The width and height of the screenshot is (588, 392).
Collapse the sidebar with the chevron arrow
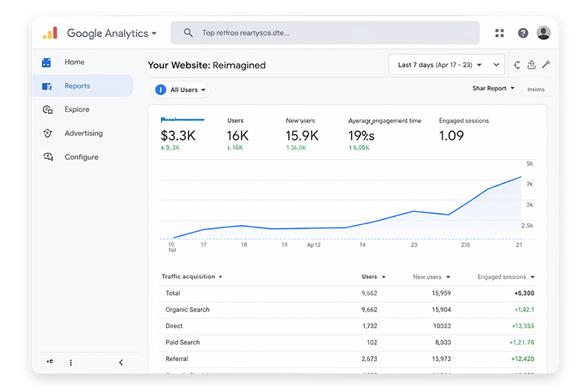(x=121, y=362)
